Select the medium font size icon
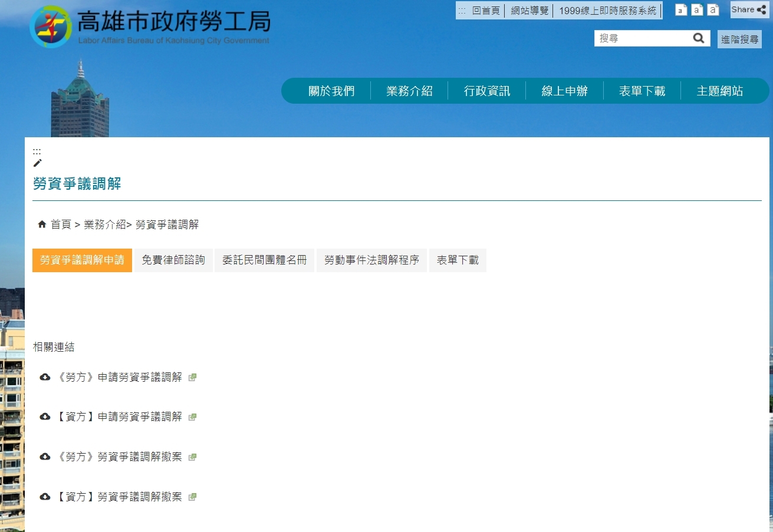Screen dimensions: 773x532 click(x=697, y=10)
